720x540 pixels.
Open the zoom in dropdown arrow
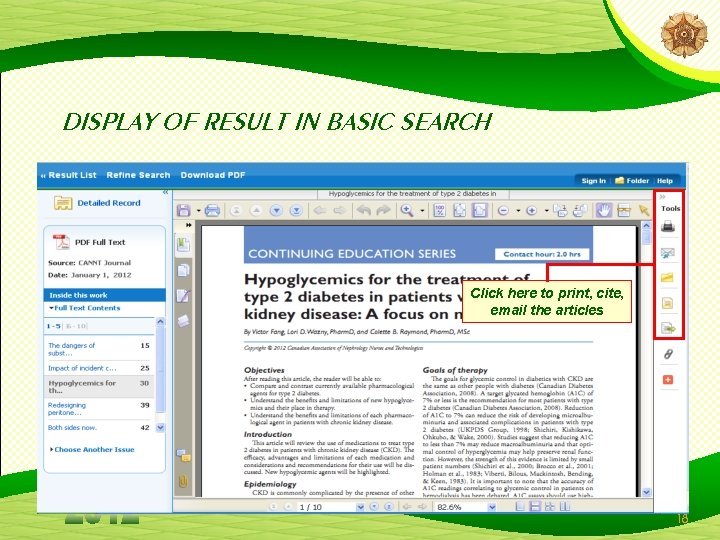coord(546,211)
